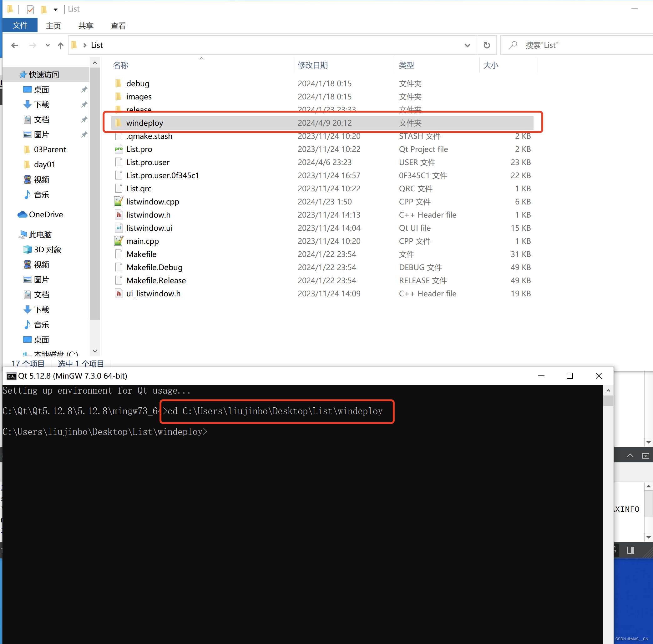The width and height of the screenshot is (653, 644).
Task: Click the Qt command prompt title bar icon
Action: 11,376
